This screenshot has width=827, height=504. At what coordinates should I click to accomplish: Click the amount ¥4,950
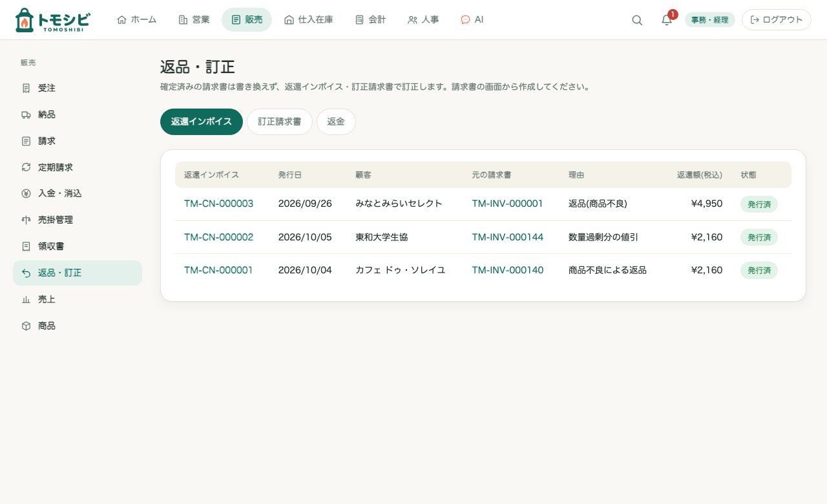(707, 204)
